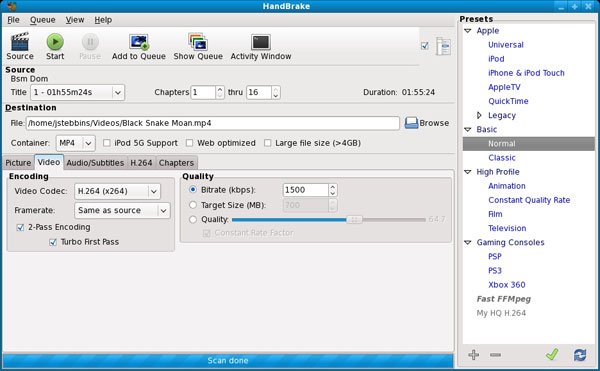Click the Bitrate 1500 value field
Viewport: 600px width, 371px height.
[x=305, y=190]
